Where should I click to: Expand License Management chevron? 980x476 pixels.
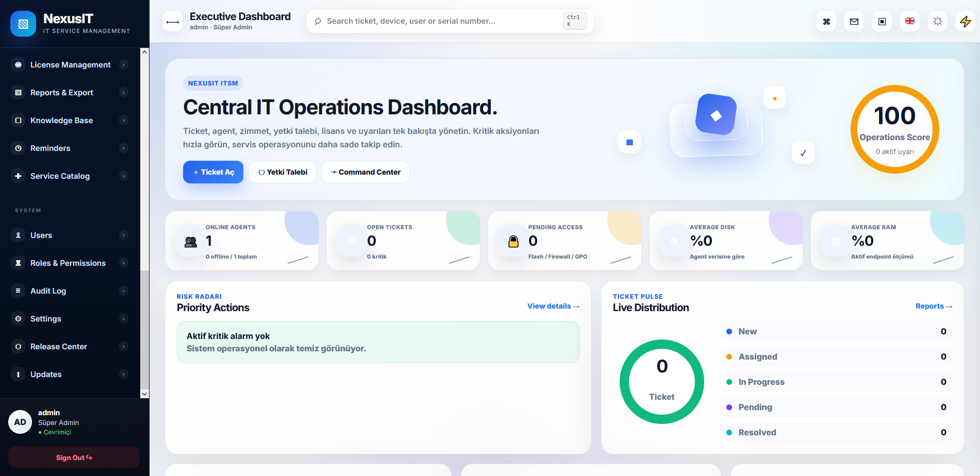pyautogui.click(x=124, y=65)
